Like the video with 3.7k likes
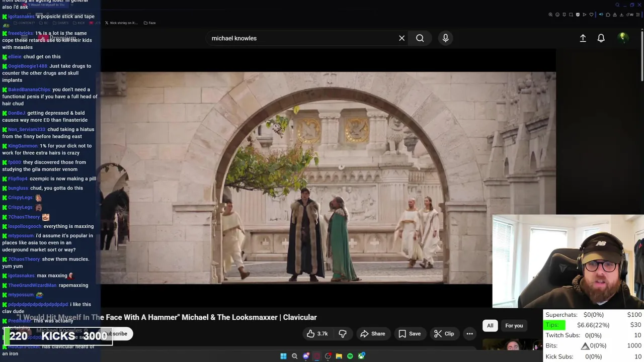644x362 pixels. (317, 334)
